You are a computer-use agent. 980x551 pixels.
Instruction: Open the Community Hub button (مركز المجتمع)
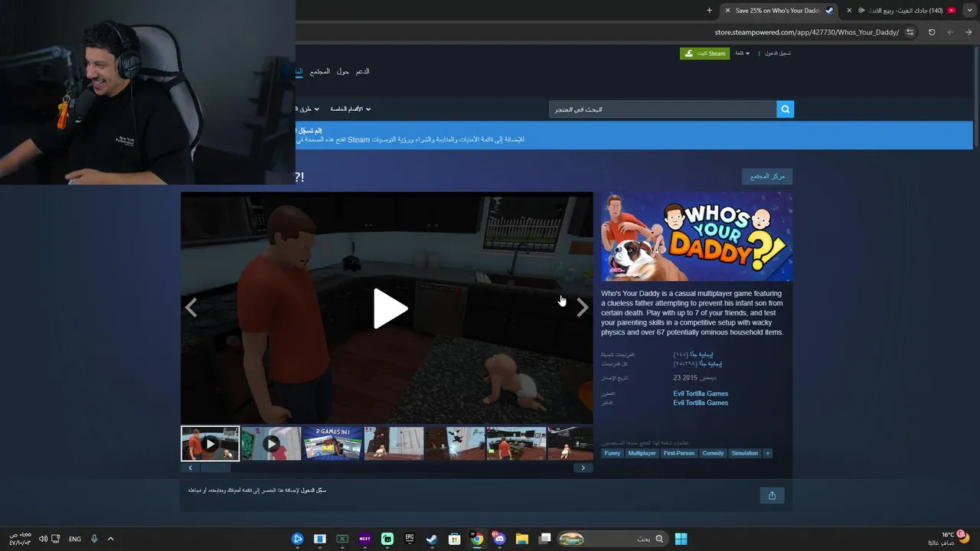[x=767, y=177]
